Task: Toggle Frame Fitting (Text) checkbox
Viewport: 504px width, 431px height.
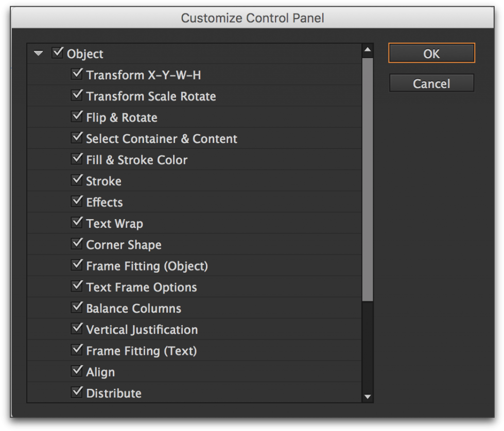Action: click(x=77, y=350)
